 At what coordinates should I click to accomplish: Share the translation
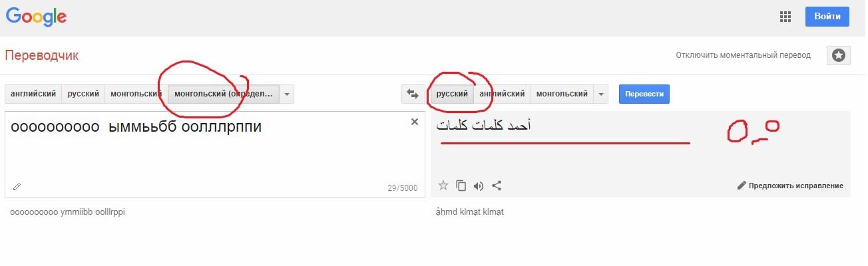pos(496,186)
